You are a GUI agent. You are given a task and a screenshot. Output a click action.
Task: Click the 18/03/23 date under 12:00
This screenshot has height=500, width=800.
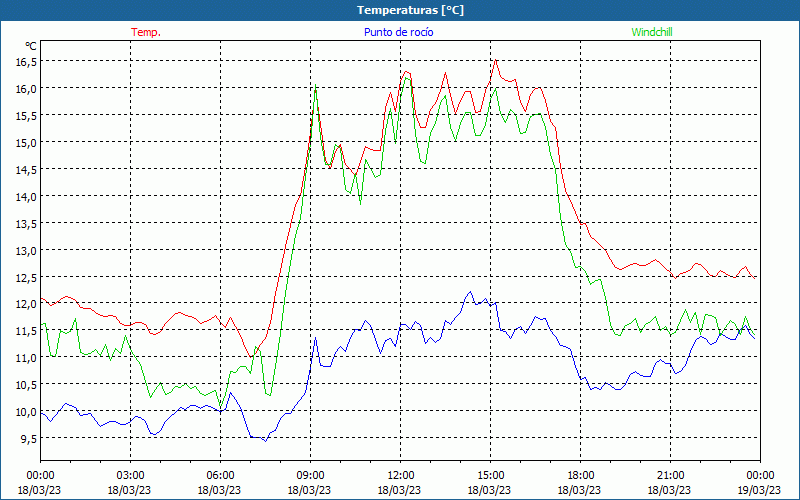pyautogui.click(x=399, y=490)
